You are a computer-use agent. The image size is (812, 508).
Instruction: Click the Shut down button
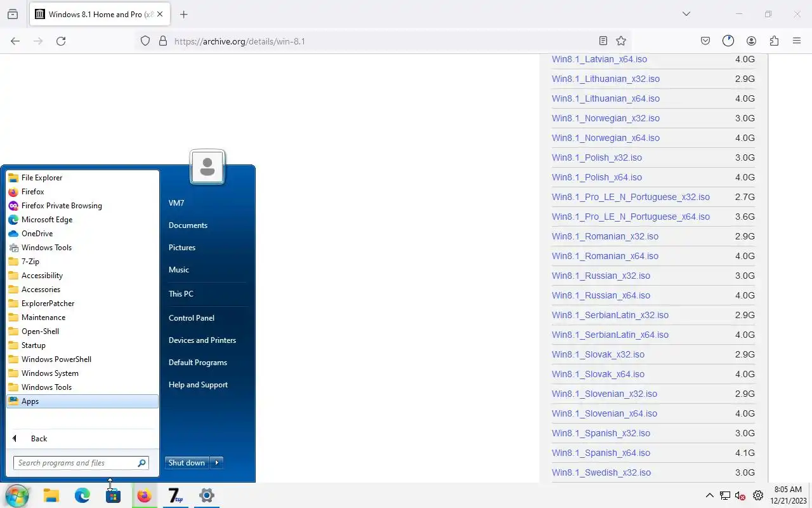(x=187, y=463)
